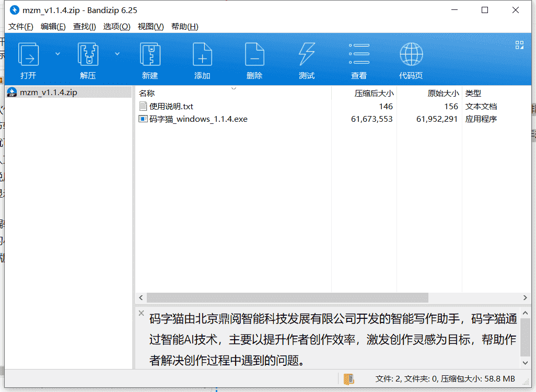Click the file list horizontal scrollbar thumb
536x392 pixels.
tap(287, 297)
